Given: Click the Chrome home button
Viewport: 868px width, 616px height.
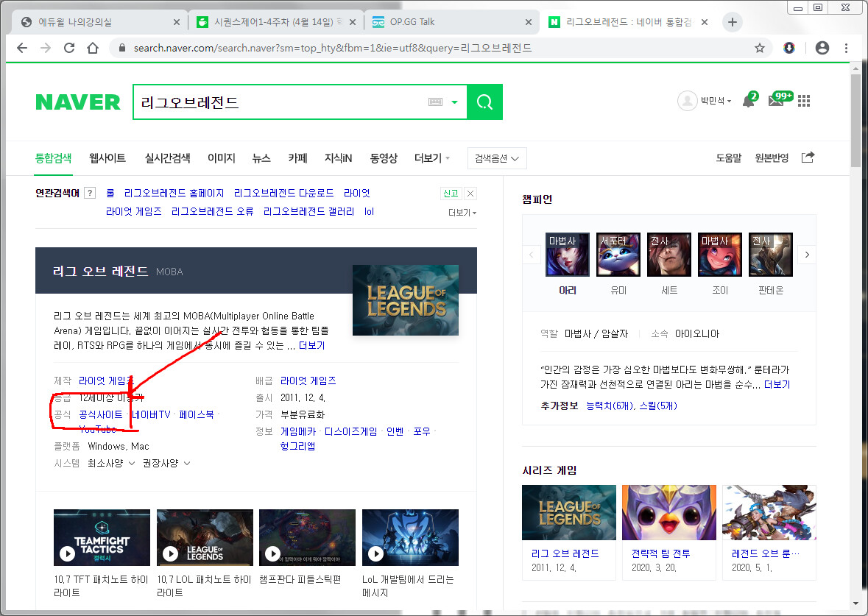Looking at the screenshot, I should click(x=93, y=48).
